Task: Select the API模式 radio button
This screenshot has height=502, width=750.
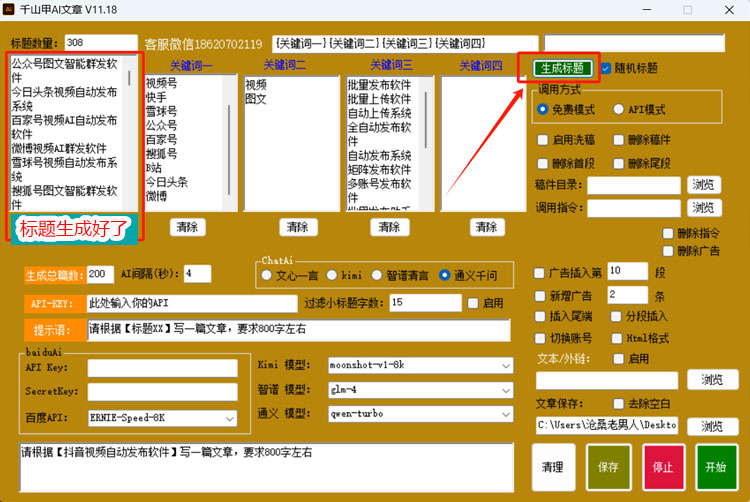Action: (618, 109)
